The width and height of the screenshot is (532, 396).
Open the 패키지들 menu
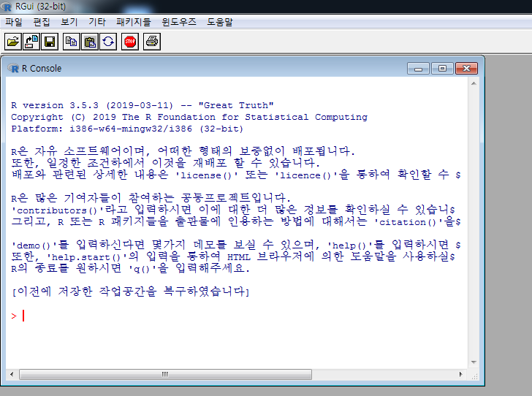click(133, 22)
